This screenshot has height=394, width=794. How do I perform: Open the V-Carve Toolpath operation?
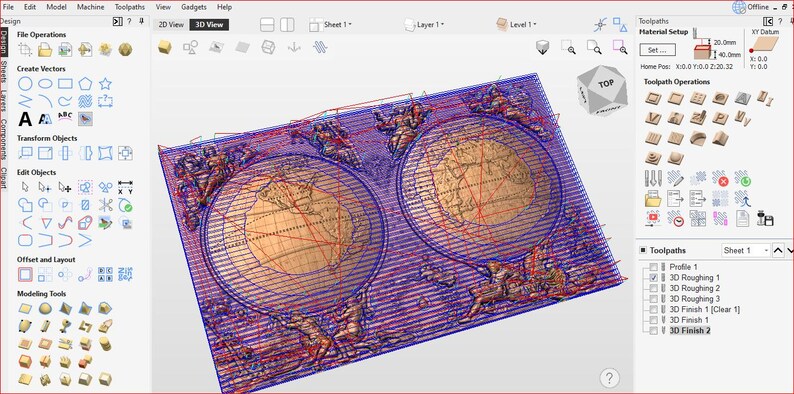coord(653,119)
